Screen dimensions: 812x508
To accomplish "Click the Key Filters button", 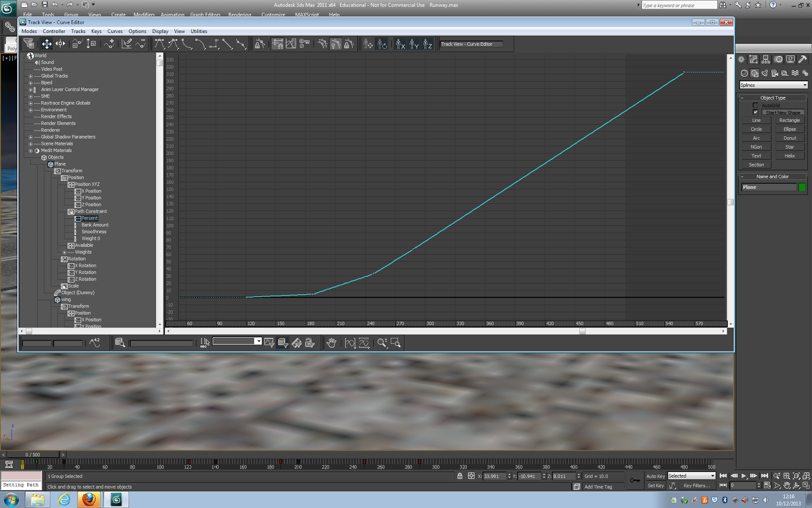I will [697, 485].
